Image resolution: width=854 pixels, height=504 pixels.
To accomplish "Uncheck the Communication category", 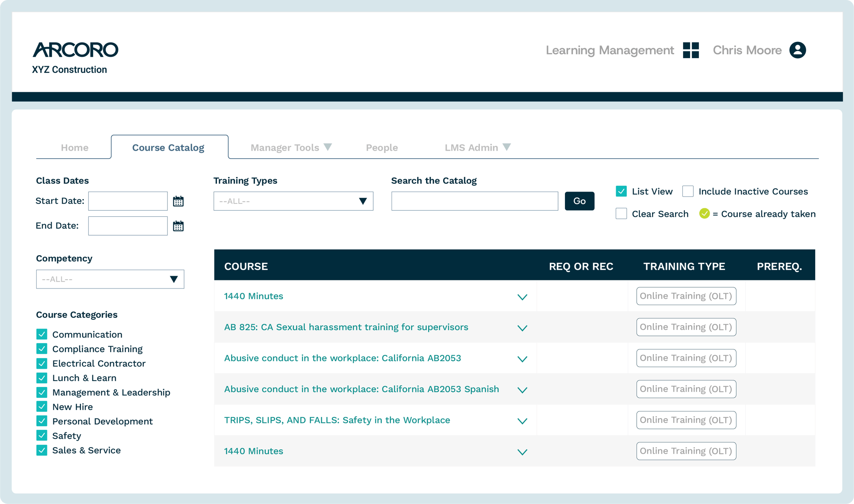I will point(42,334).
